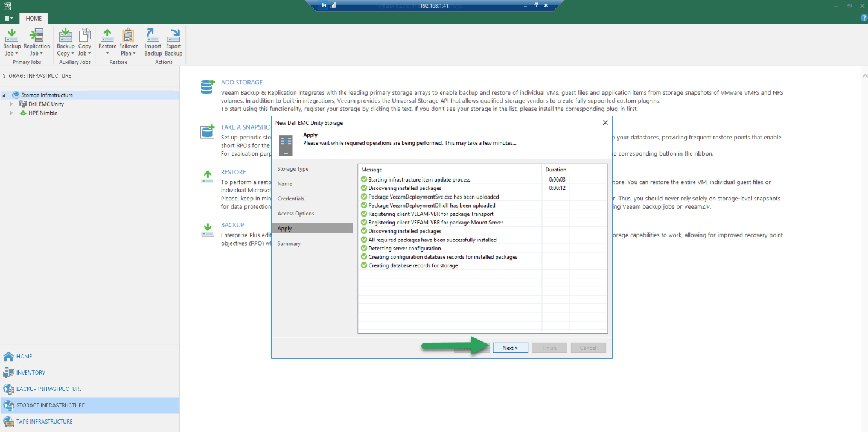This screenshot has width=868, height=432.
Task: Click the help question mark icon
Action: coord(863,18)
